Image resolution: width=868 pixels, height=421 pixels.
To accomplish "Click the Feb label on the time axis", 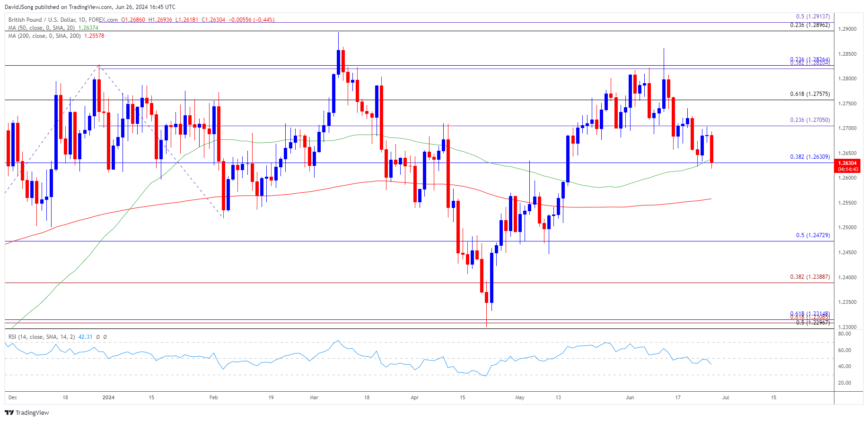I will pyautogui.click(x=214, y=398).
